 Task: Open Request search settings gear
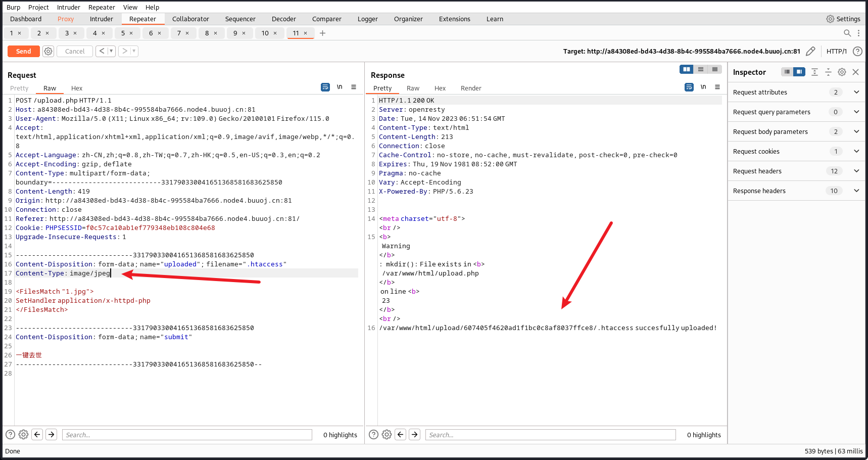click(x=23, y=434)
